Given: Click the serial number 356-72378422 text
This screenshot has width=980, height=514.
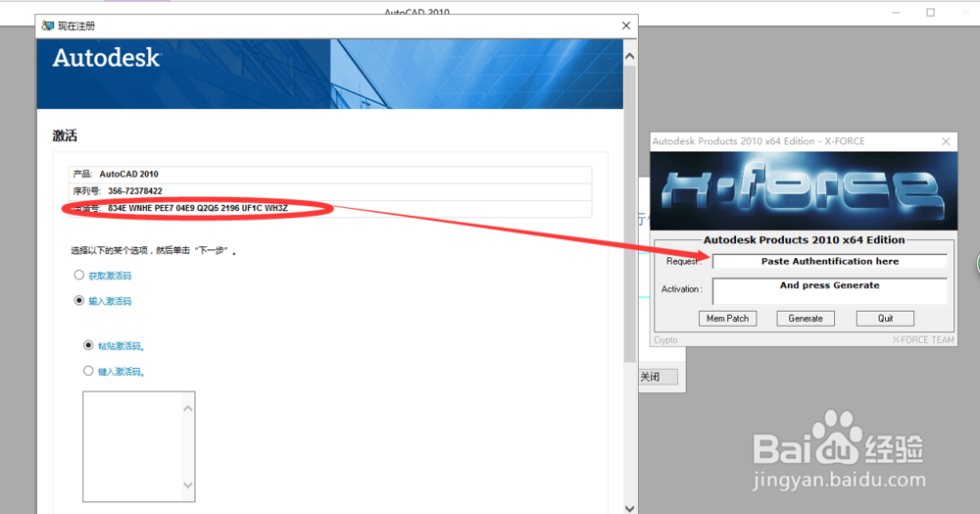Looking at the screenshot, I should click(135, 190).
